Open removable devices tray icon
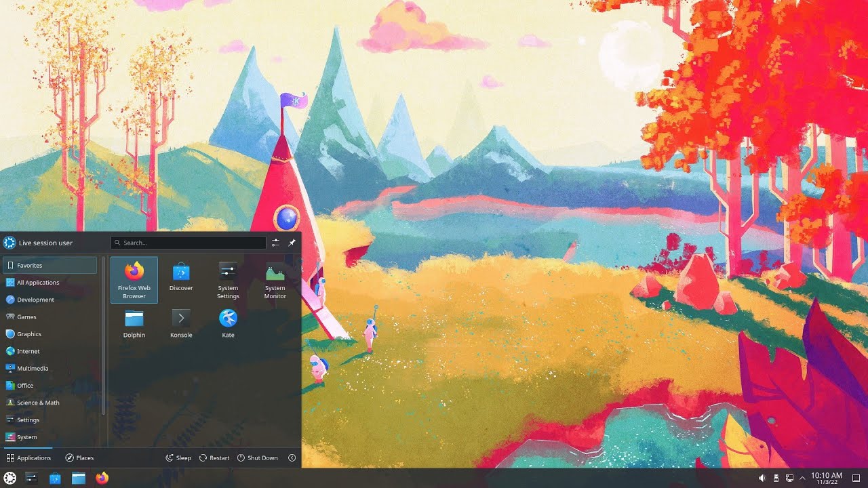This screenshot has width=868, height=488. coord(776,478)
